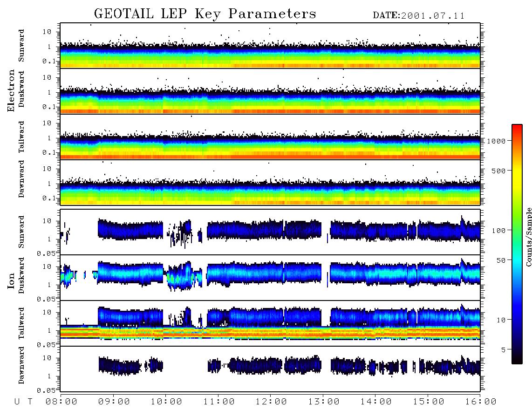532x410 pixels.
Task: Select the Ion Duskward panel label
Action: pos(21,275)
